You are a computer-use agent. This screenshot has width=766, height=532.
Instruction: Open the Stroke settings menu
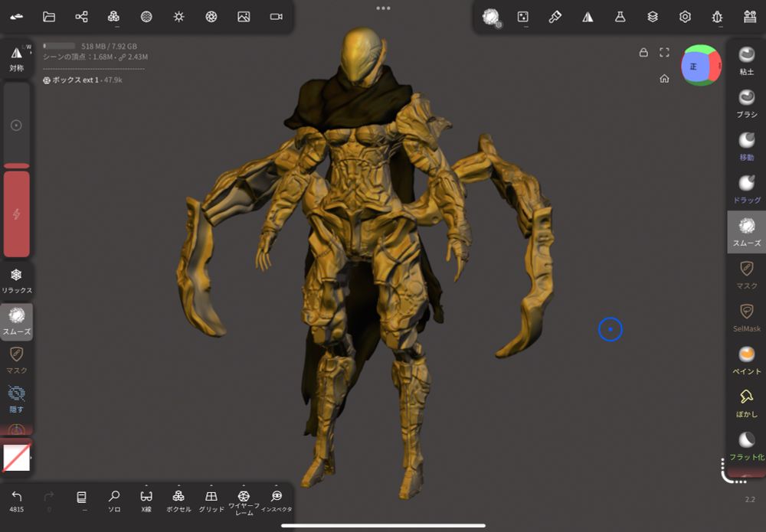point(522,17)
